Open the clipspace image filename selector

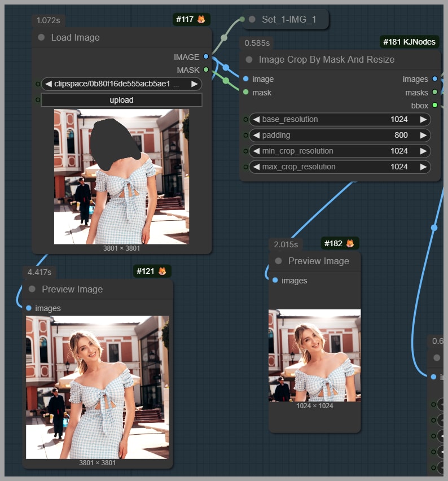click(x=118, y=84)
